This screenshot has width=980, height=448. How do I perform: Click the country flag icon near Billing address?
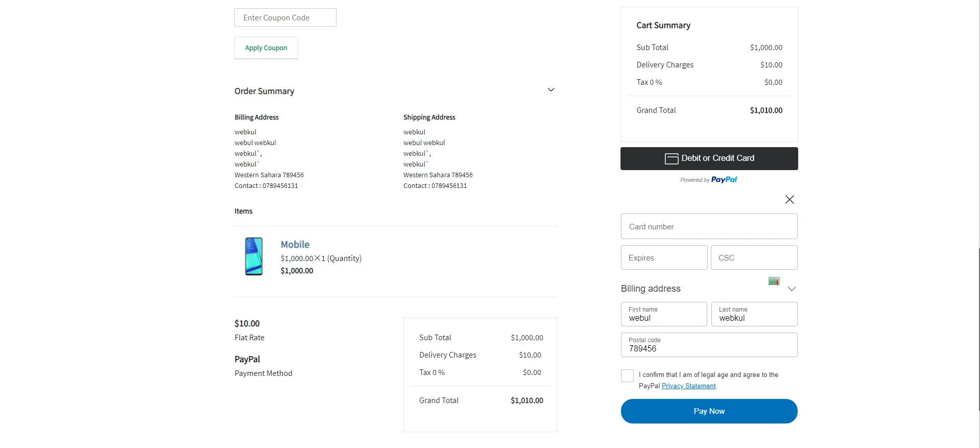(x=774, y=281)
